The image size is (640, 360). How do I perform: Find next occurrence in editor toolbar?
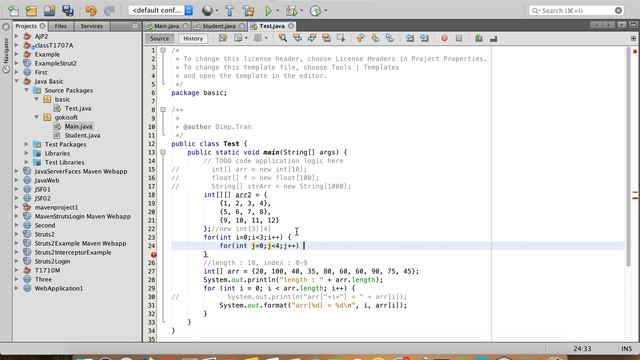(x=312, y=38)
